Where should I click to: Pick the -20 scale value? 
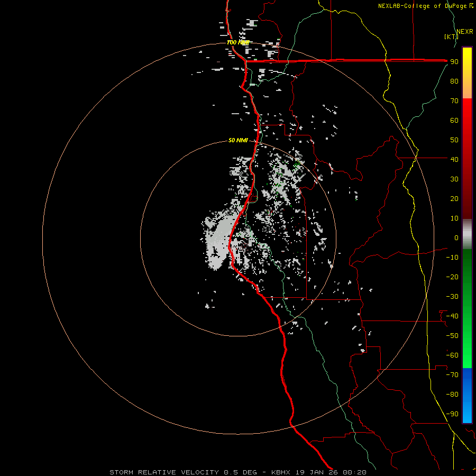tap(452, 277)
